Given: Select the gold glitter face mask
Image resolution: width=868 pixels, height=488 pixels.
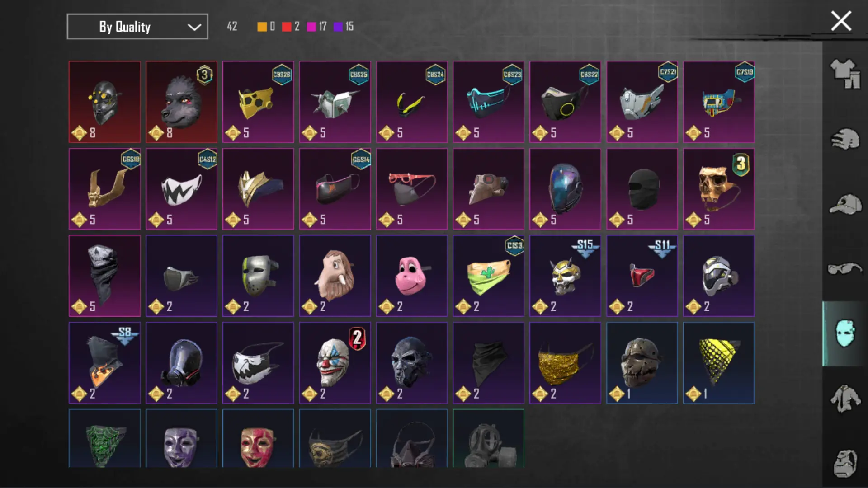Looking at the screenshot, I should 565,363.
